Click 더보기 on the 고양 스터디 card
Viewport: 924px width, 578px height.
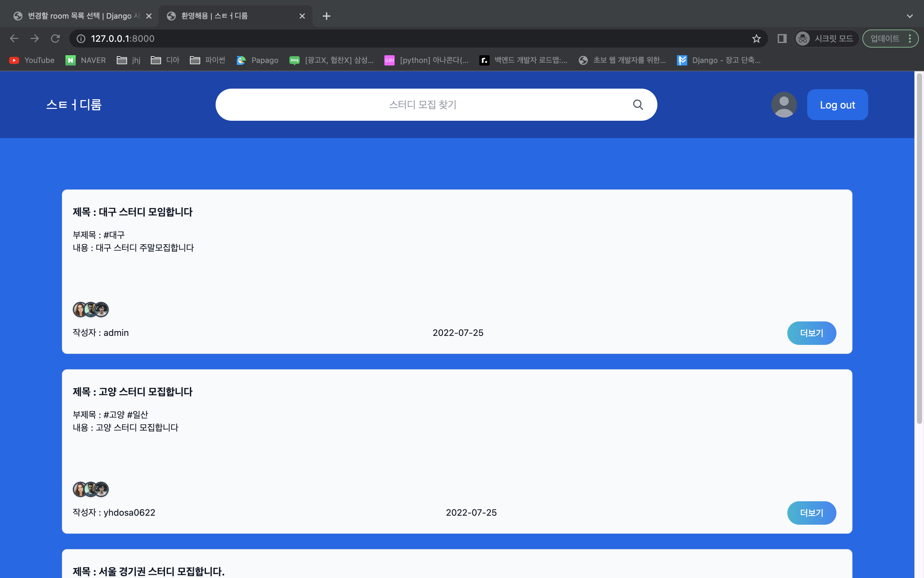[811, 513]
